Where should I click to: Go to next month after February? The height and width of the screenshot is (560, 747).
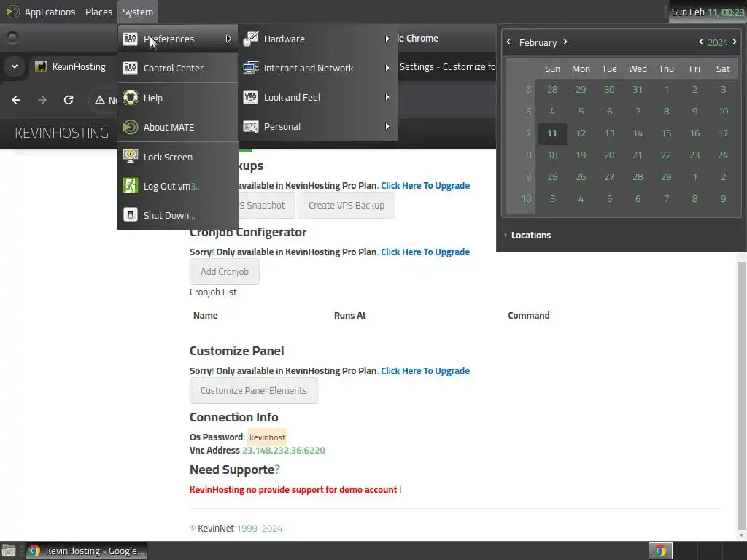pyautogui.click(x=565, y=42)
